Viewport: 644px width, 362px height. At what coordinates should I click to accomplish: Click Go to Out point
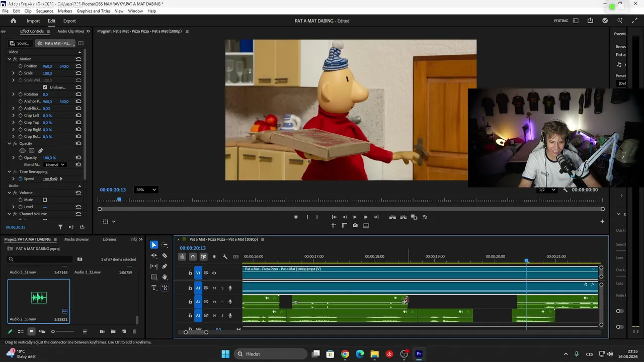click(x=376, y=217)
